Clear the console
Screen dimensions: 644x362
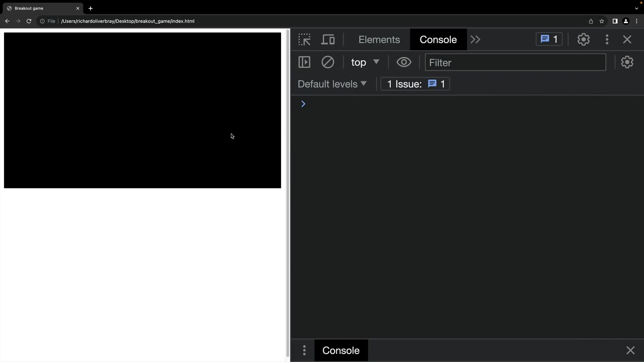click(328, 62)
